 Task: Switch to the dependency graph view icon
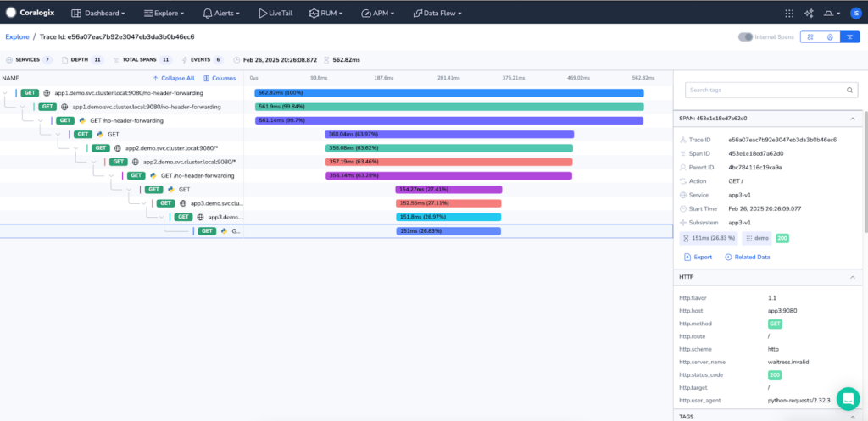pyautogui.click(x=810, y=37)
